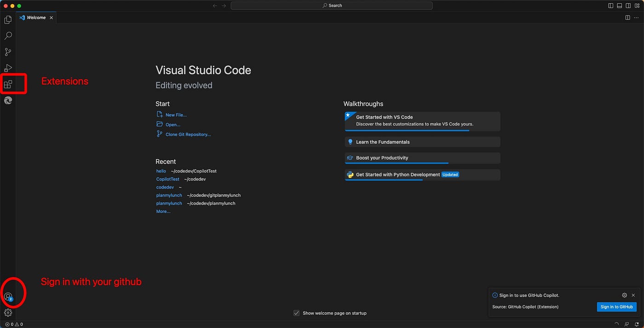Toggle the secondary side bar layout icon
Image resolution: width=644 pixels, height=328 pixels.
click(x=628, y=6)
